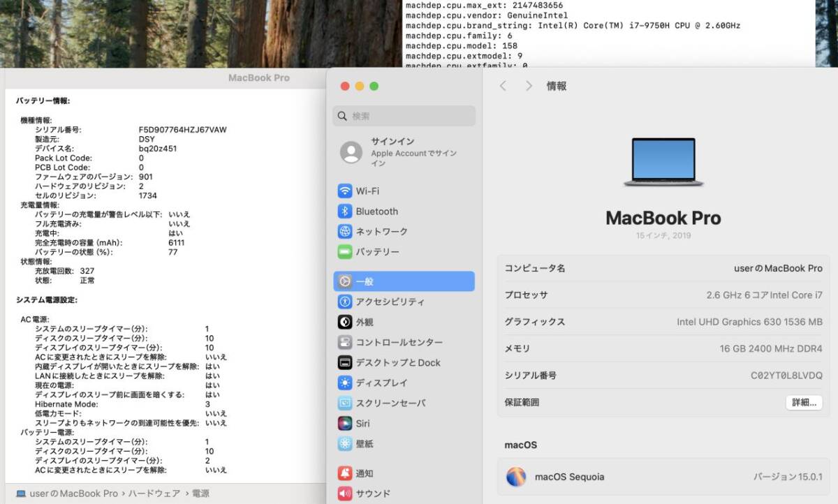Select the バッテリー battery icon
The height and width of the screenshot is (504, 838).
(344, 251)
